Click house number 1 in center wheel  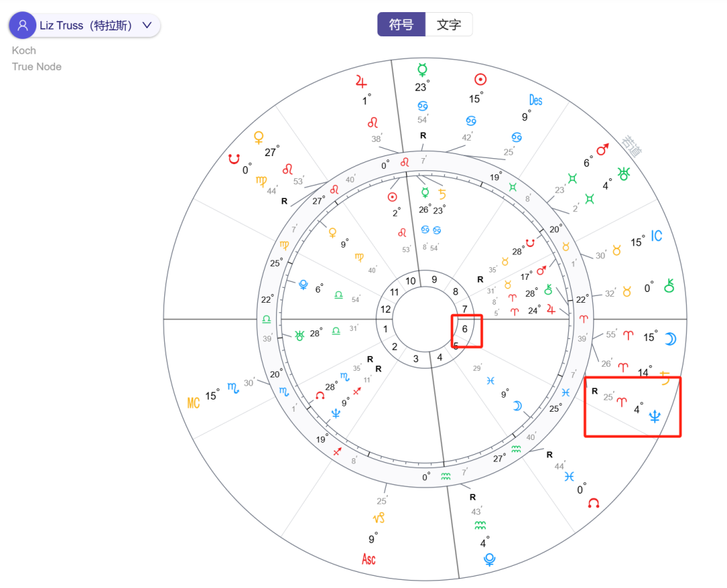pyautogui.click(x=385, y=329)
